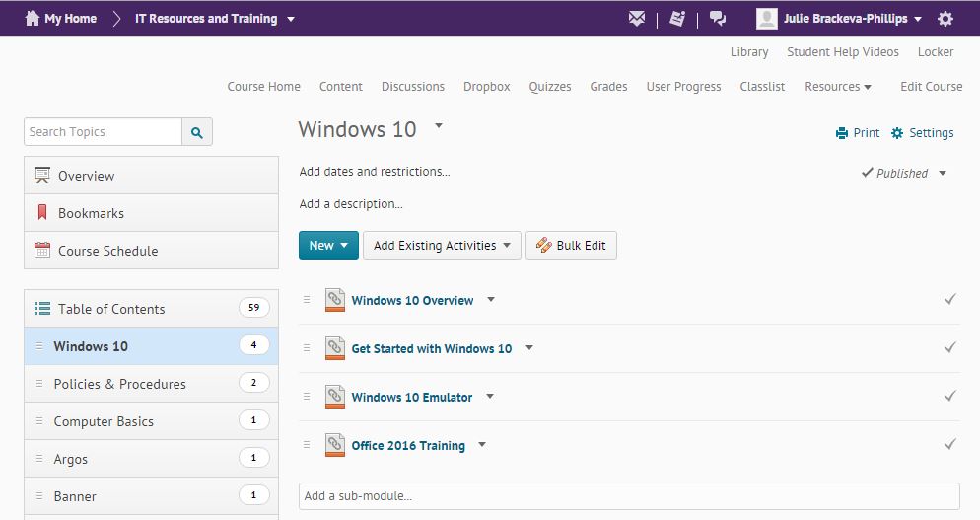Open the Student Help Videos link
980x520 pixels.
coord(843,52)
